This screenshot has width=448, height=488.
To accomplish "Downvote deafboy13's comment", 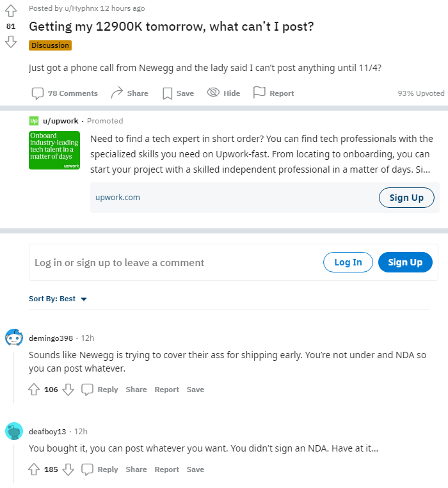I will (x=68, y=469).
